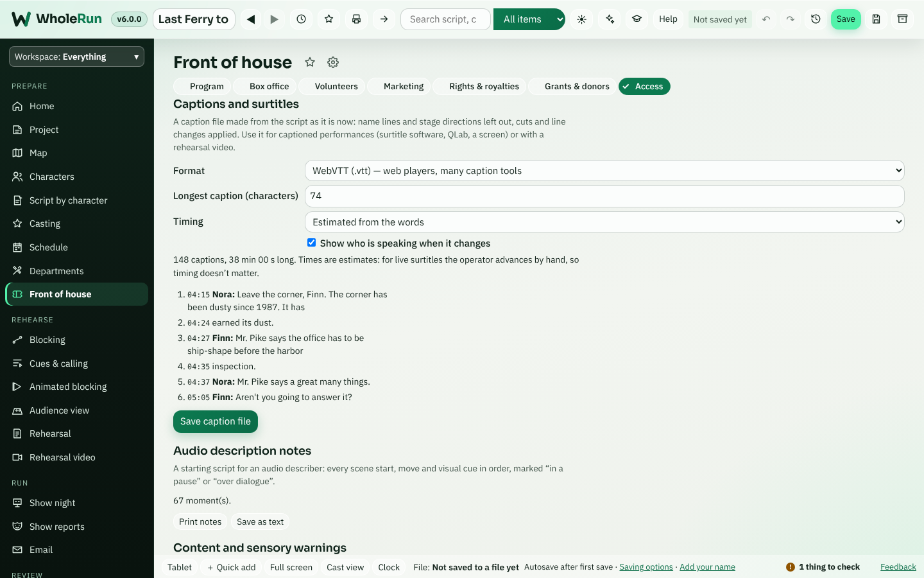Viewport: 924px width, 578px height.
Task: Click the printer icon in the top toolbar
Action: click(357, 19)
